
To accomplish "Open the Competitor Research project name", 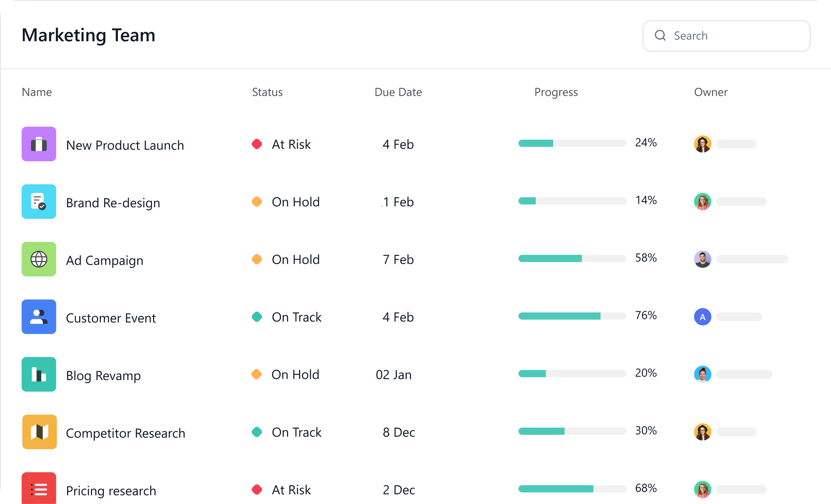I will coord(126,433).
